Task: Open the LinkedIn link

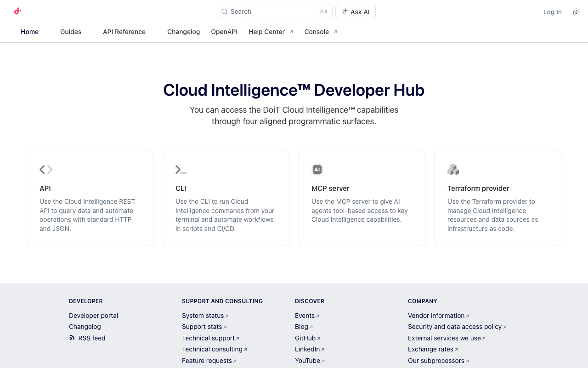Action: 307,349
